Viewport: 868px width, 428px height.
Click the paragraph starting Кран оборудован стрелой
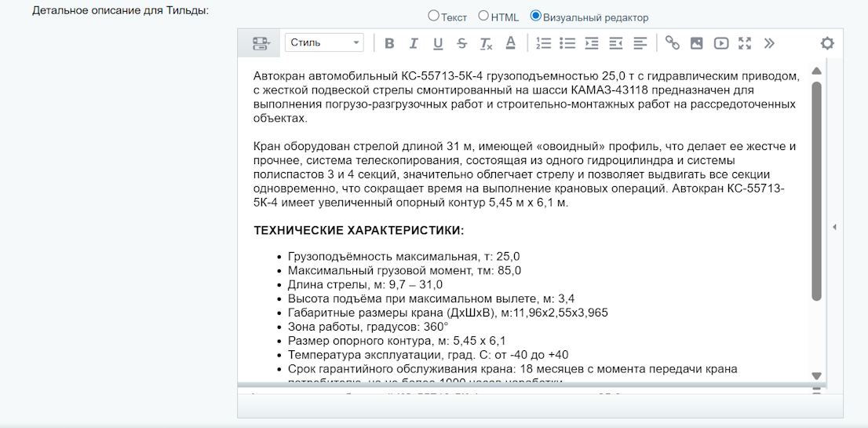(525, 174)
